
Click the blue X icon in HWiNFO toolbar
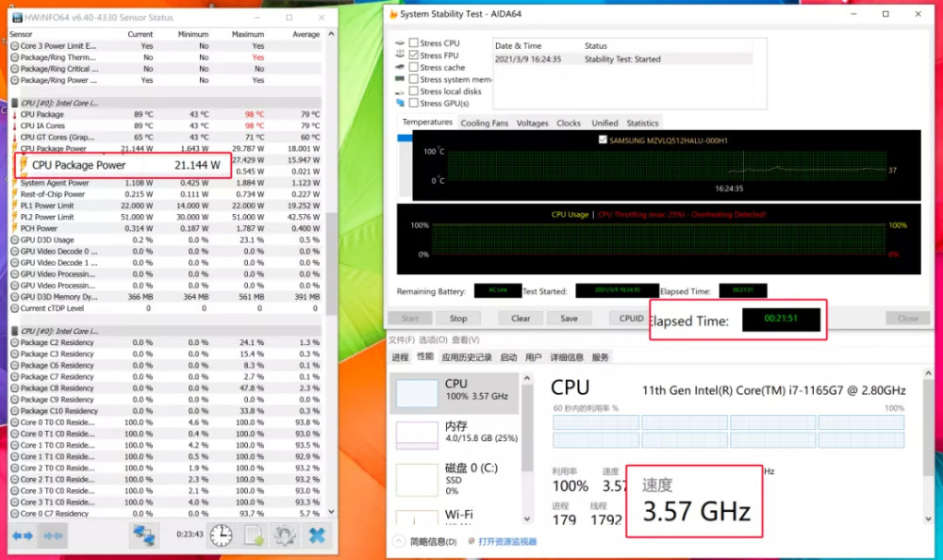tap(317, 535)
